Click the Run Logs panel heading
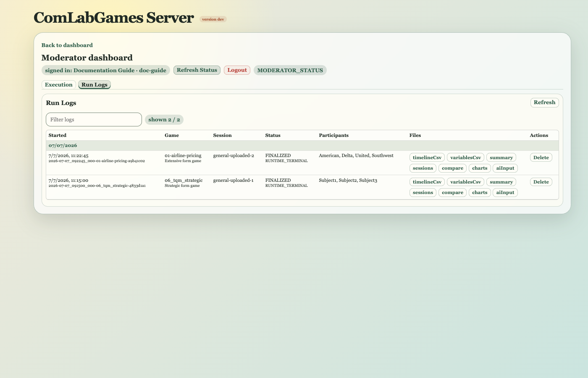Screen dimensions: 588x378 click(61, 103)
